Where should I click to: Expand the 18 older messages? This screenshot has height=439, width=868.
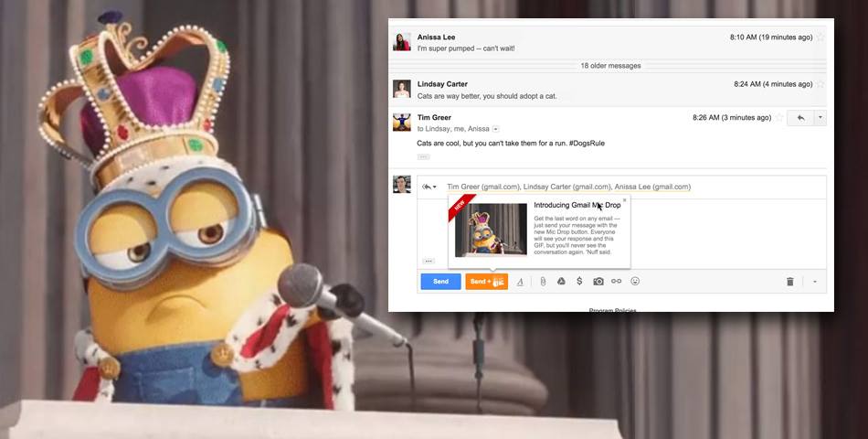tap(610, 66)
